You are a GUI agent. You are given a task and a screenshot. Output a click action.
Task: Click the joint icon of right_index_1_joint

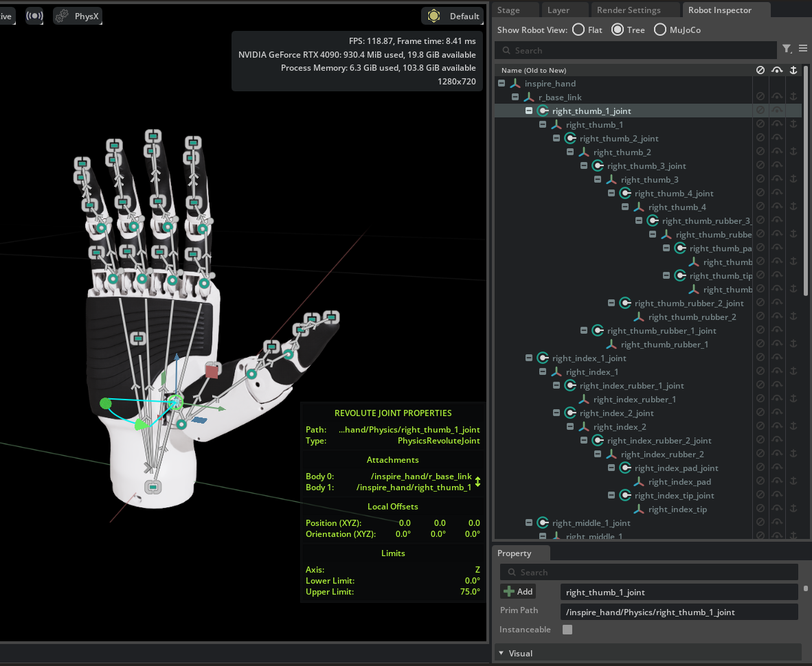[x=543, y=358]
